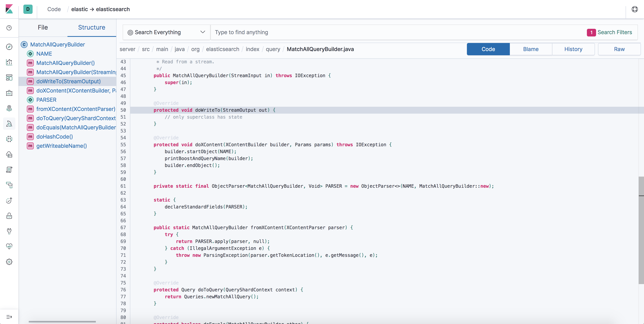Click the History button
This screenshot has height=324, width=644.
pos(573,49)
